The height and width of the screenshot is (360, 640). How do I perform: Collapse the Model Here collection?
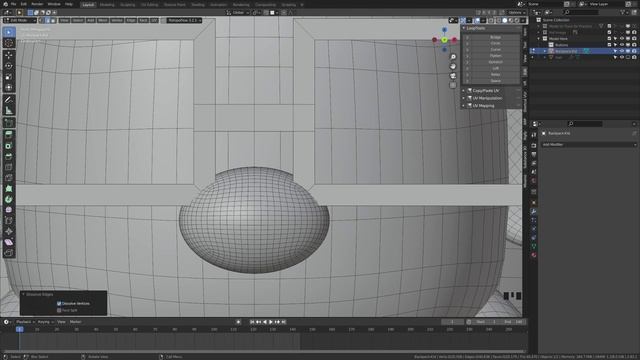click(539, 39)
